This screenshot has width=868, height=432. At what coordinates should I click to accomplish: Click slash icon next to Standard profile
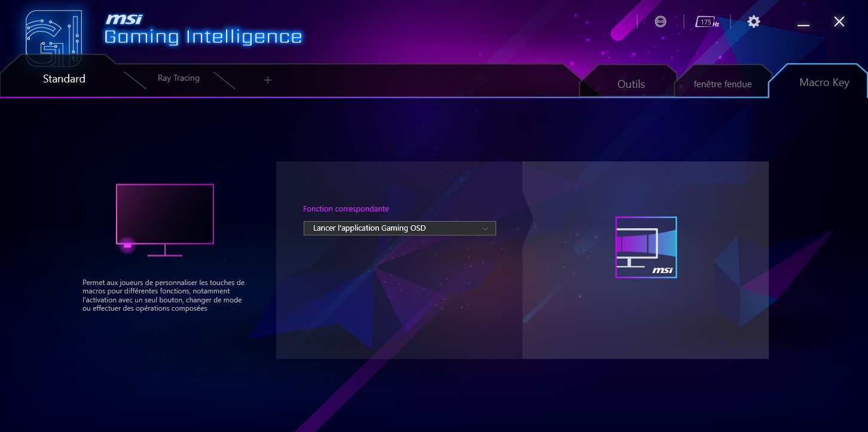[x=135, y=81]
